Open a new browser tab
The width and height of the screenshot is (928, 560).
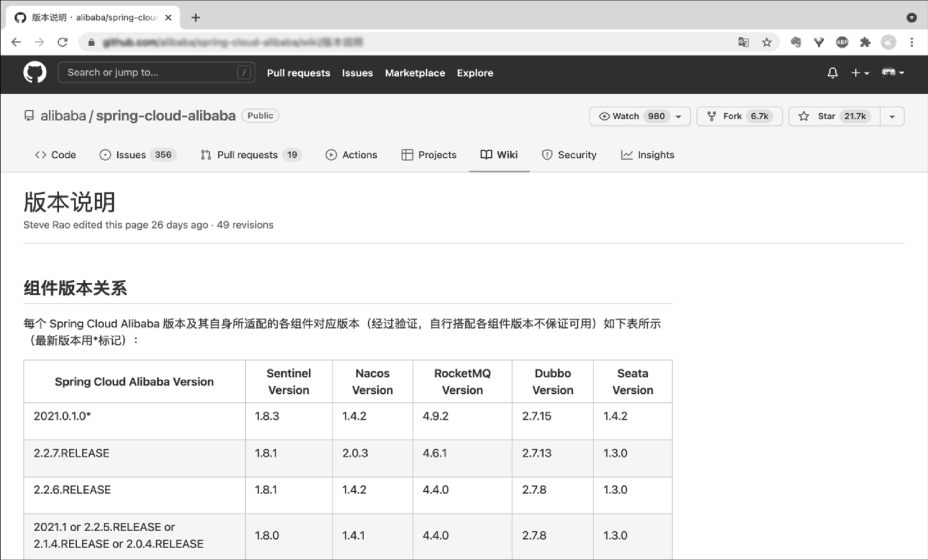(x=196, y=17)
